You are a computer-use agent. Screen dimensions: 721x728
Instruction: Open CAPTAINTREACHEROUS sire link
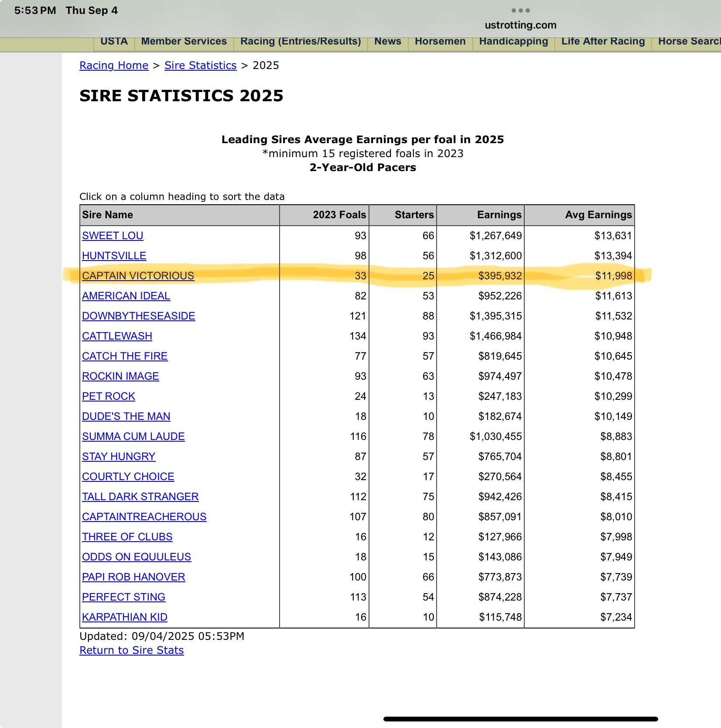144,517
